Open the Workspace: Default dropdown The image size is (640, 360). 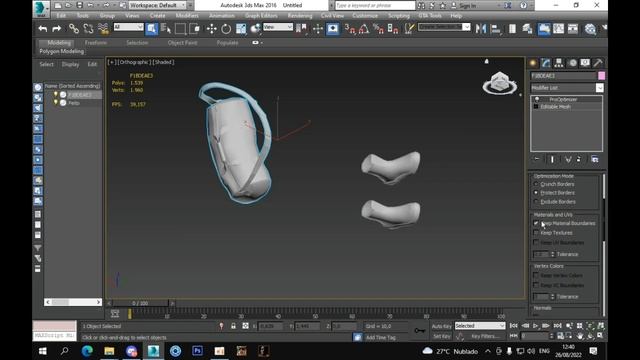click(x=158, y=5)
